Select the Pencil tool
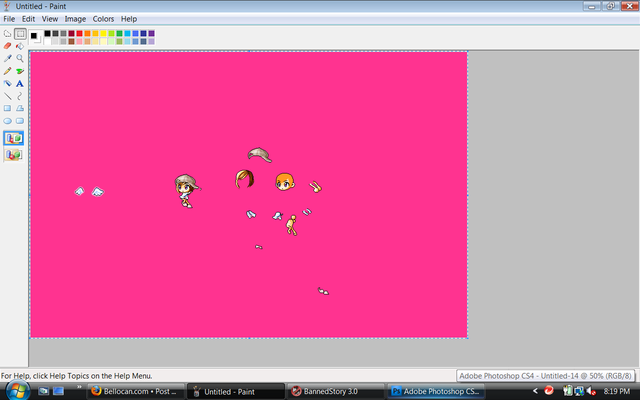Viewport: 640px width, 400px height. (7, 71)
